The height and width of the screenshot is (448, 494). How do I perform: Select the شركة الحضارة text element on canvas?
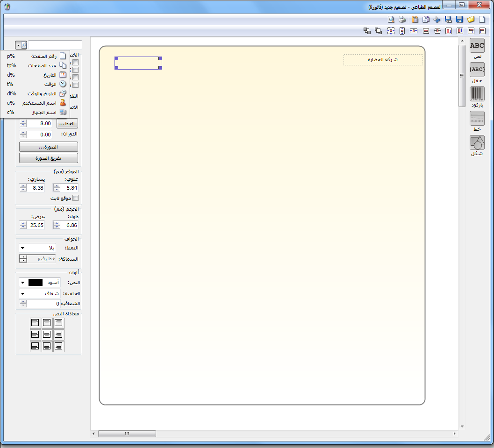point(383,60)
